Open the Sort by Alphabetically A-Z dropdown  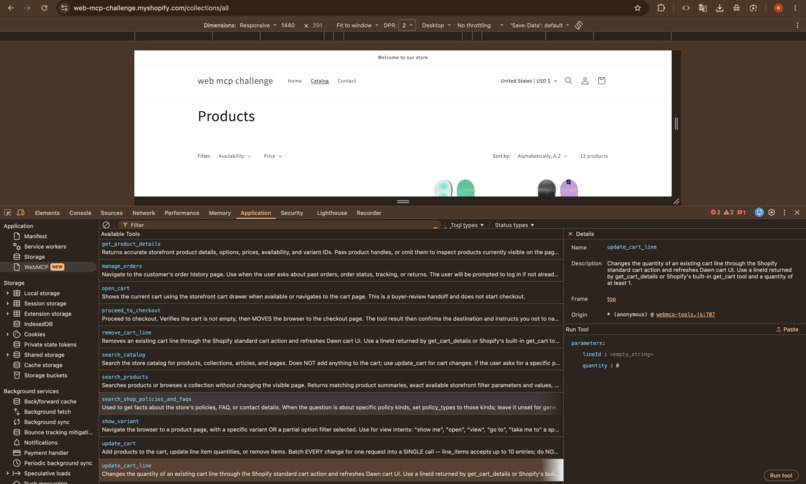542,156
